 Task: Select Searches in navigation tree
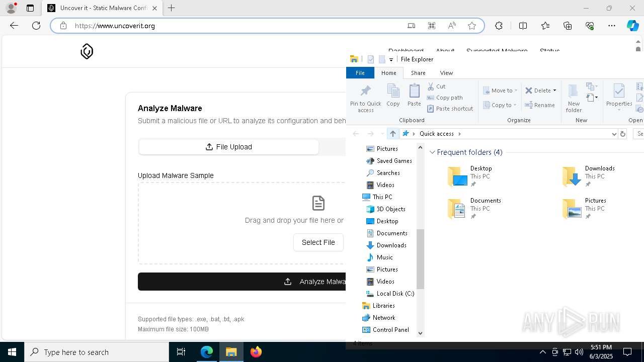point(388,173)
